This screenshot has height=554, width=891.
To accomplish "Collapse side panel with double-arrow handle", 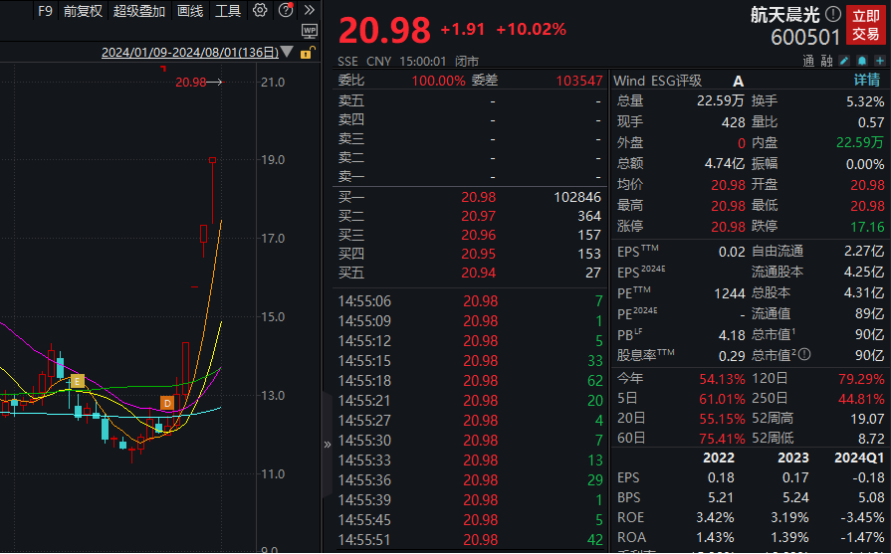I will pos(326,444).
